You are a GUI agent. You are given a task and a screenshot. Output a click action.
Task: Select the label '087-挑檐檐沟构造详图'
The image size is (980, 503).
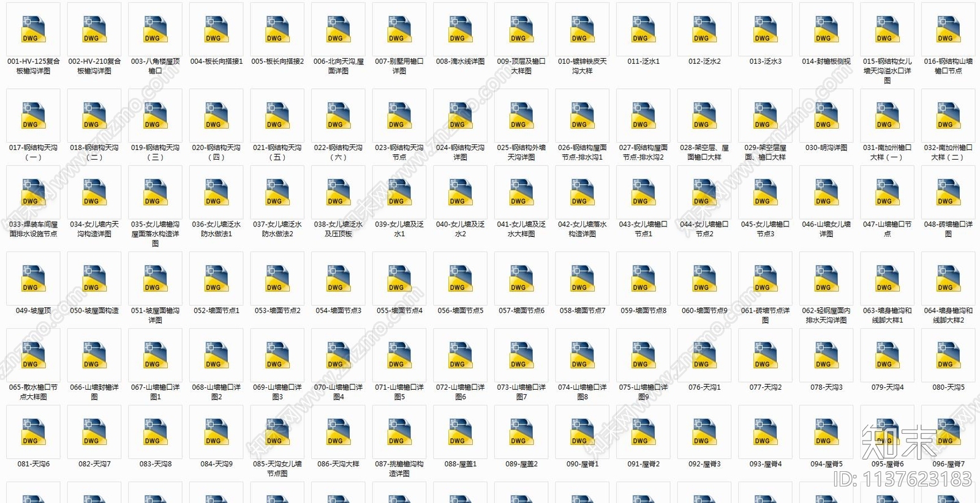point(399,468)
